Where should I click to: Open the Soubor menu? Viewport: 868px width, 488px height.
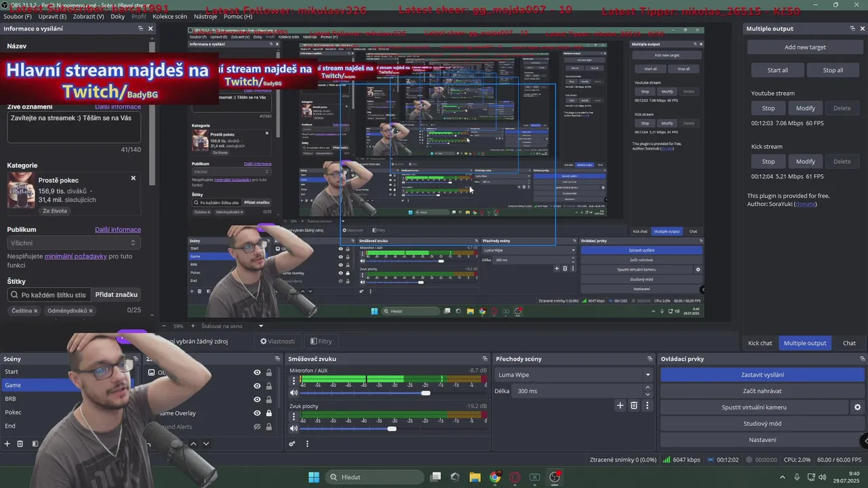18,16
